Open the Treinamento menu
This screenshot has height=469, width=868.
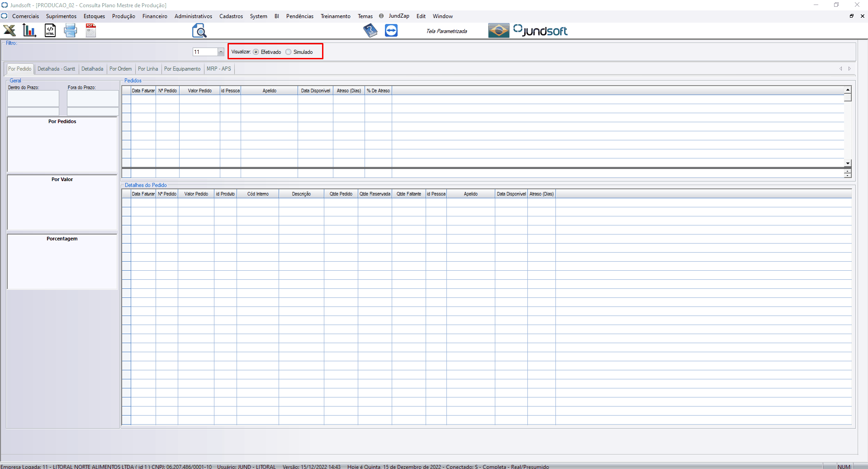coord(336,16)
